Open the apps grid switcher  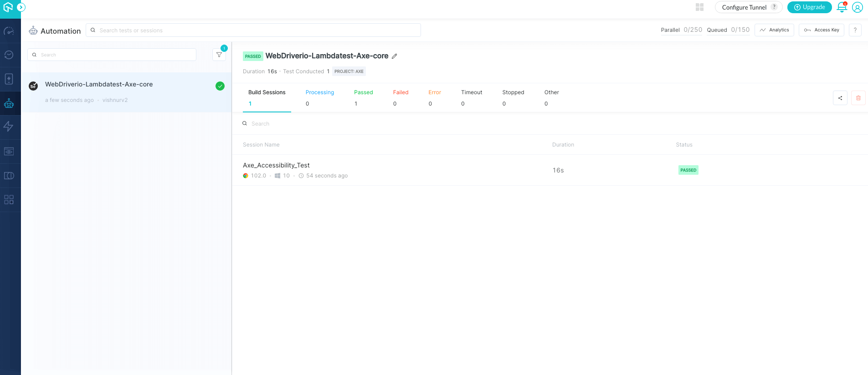699,7
